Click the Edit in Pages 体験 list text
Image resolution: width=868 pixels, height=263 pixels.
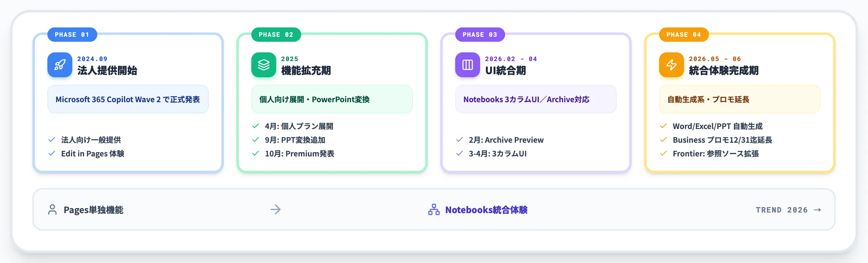click(93, 154)
